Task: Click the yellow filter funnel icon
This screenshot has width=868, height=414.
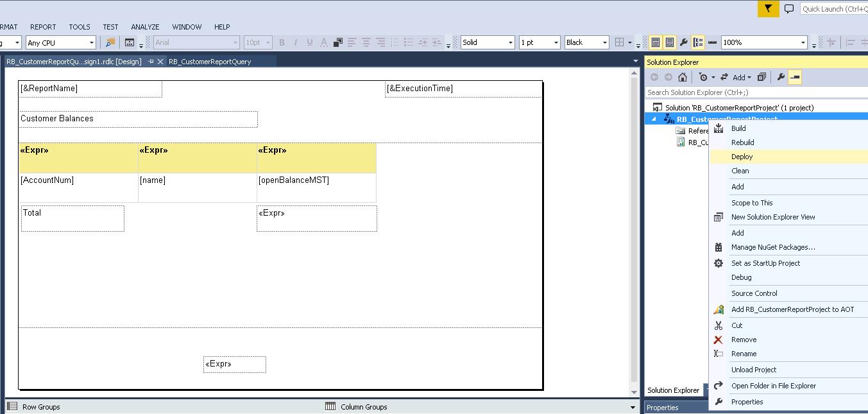Action: coord(767,9)
